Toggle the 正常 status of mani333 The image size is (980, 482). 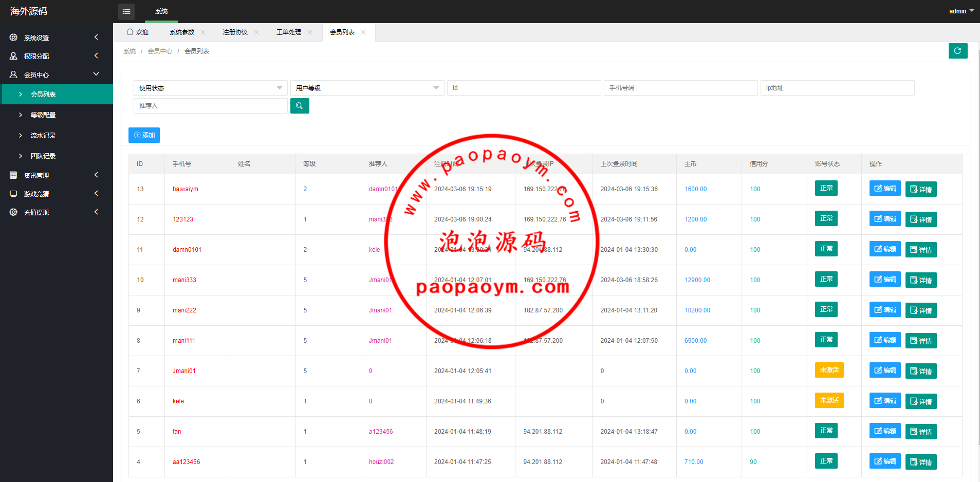826,279
